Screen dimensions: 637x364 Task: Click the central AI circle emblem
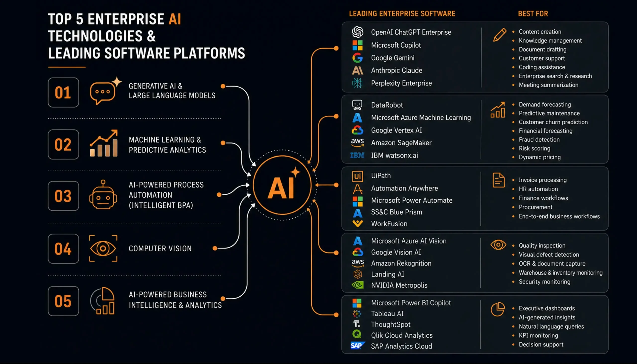(x=282, y=185)
